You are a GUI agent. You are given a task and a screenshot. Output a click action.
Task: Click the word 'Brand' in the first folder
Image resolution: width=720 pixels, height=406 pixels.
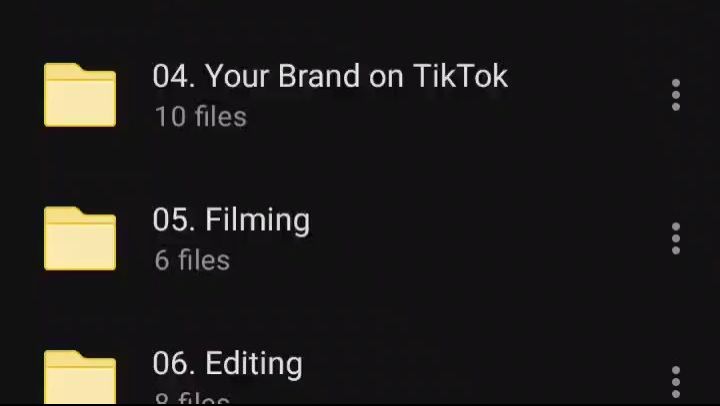(319, 76)
